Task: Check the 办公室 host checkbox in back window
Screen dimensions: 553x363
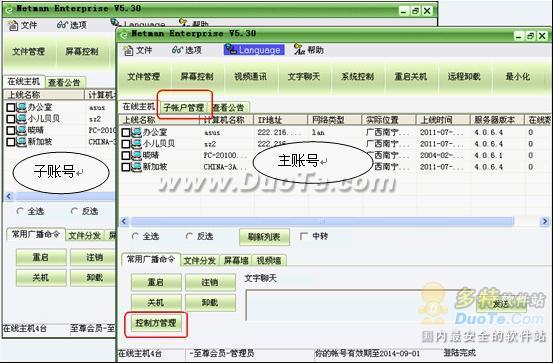Action: 11,107
